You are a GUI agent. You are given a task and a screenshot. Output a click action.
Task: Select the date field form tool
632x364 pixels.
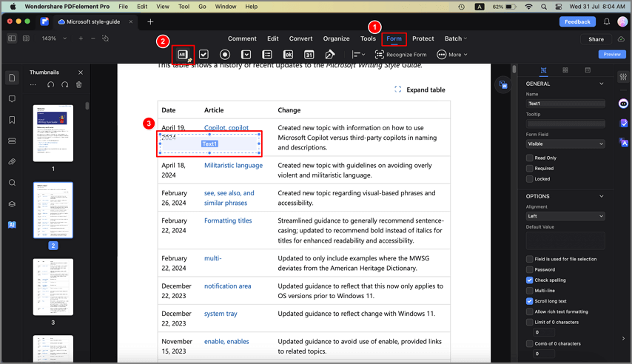tap(309, 55)
